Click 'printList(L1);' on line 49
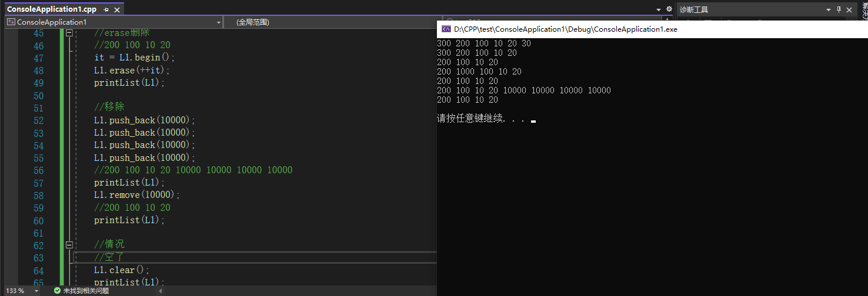868x296 pixels. tap(130, 83)
